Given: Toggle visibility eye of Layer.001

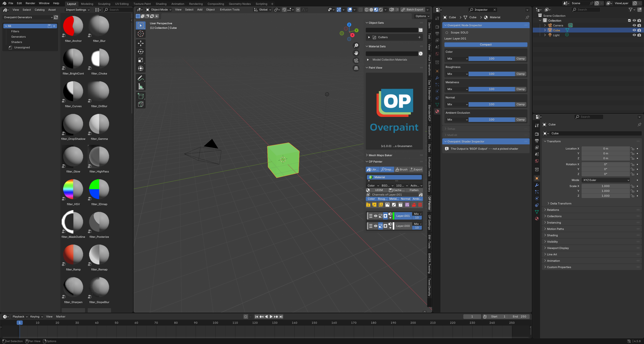Looking at the screenshot, I should click(x=375, y=216).
